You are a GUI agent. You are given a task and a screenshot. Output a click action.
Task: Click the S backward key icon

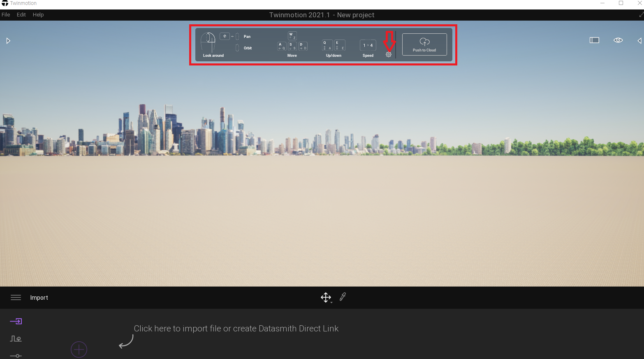pyautogui.click(x=292, y=46)
